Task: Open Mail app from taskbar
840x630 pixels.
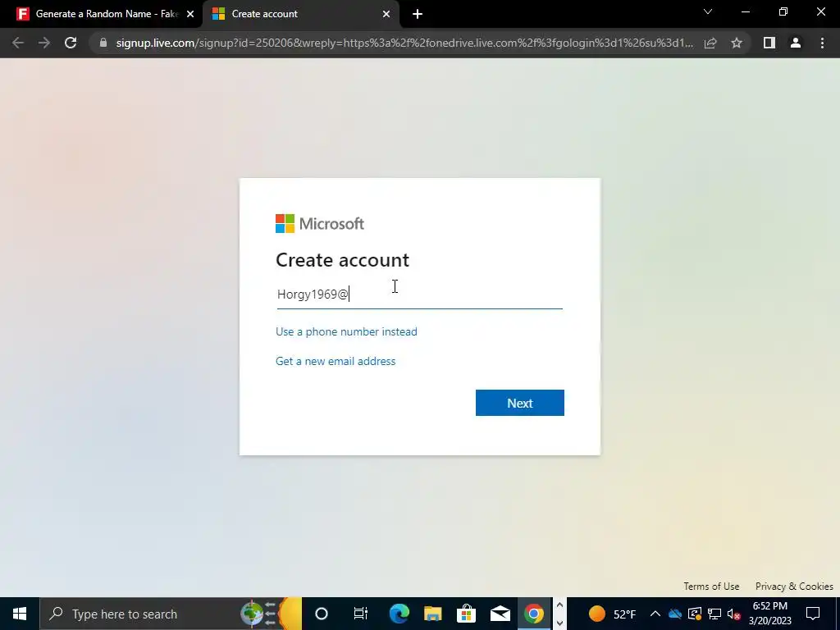Action: tap(500, 614)
